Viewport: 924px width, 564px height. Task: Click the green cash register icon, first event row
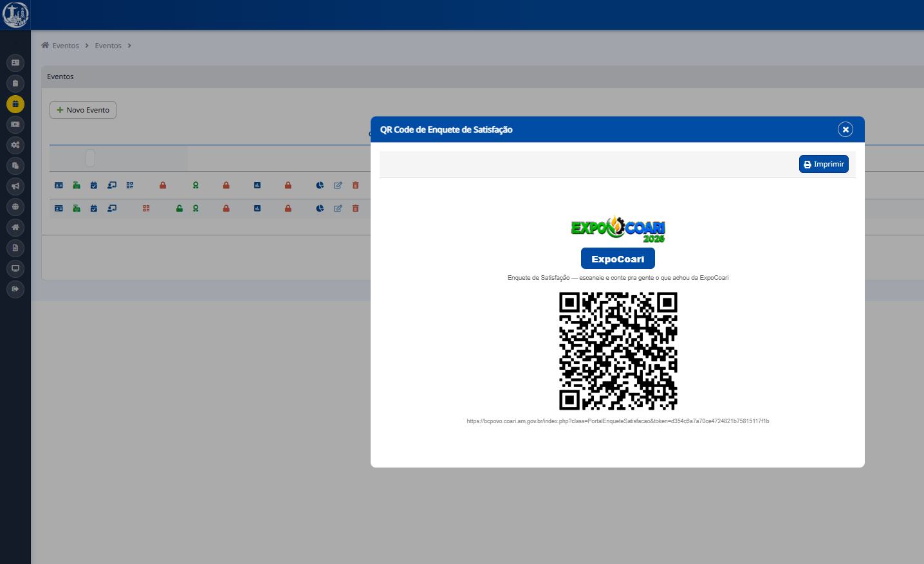pos(77,185)
